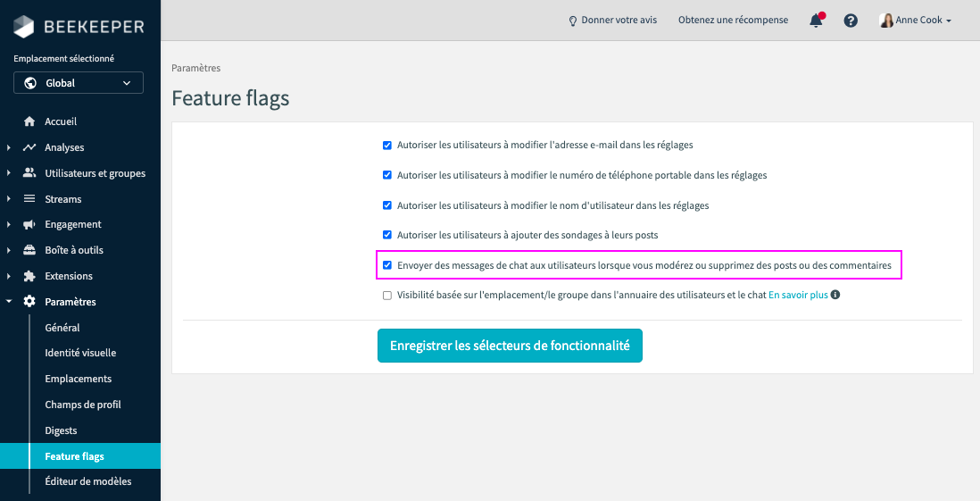Expand the Extensions section arrow
The width and height of the screenshot is (980, 501).
(x=9, y=276)
